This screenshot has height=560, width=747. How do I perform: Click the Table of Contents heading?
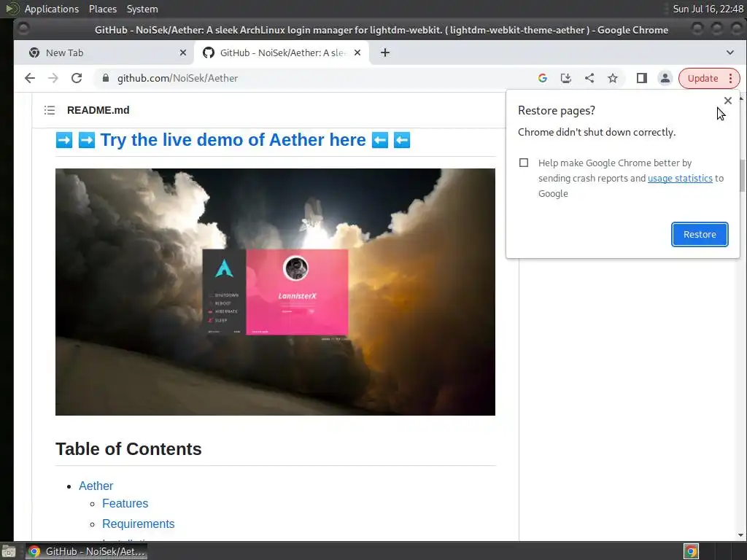point(128,449)
